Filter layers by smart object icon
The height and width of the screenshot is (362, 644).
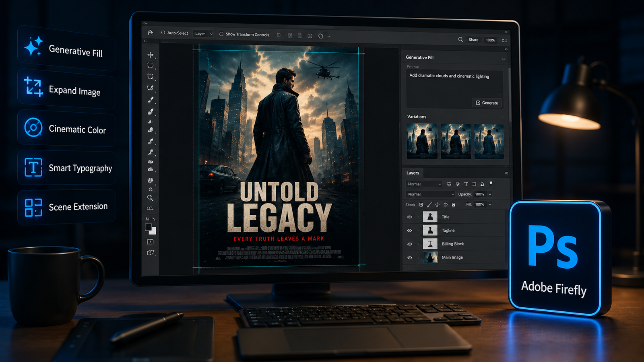point(482,184)
